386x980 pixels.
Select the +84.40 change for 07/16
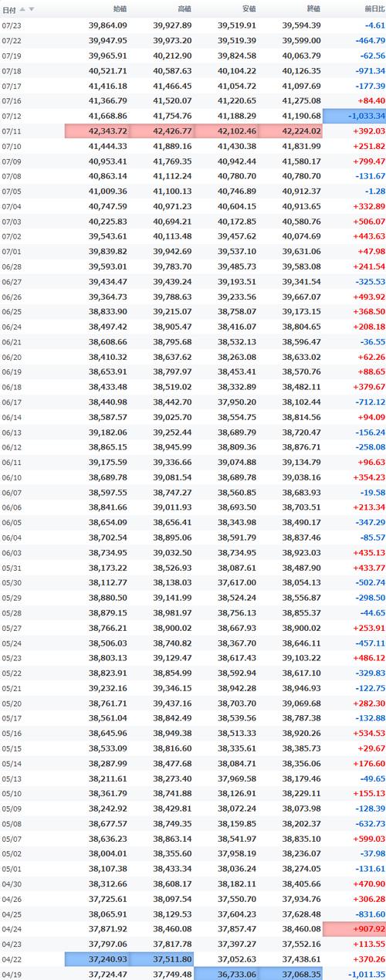pos(370,101)
